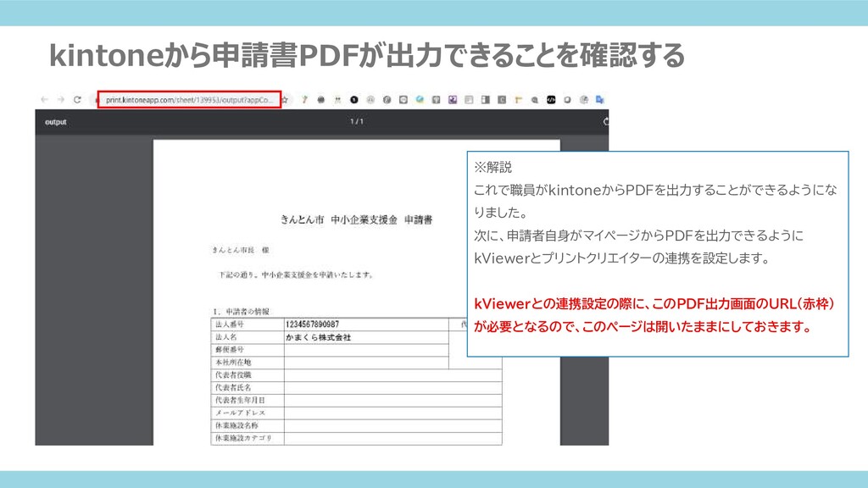Open the black code-bracket extension icon
Image resolution: width=868 pixels, height=488 pixels.
pyautogui.click(x=551, y=100)
